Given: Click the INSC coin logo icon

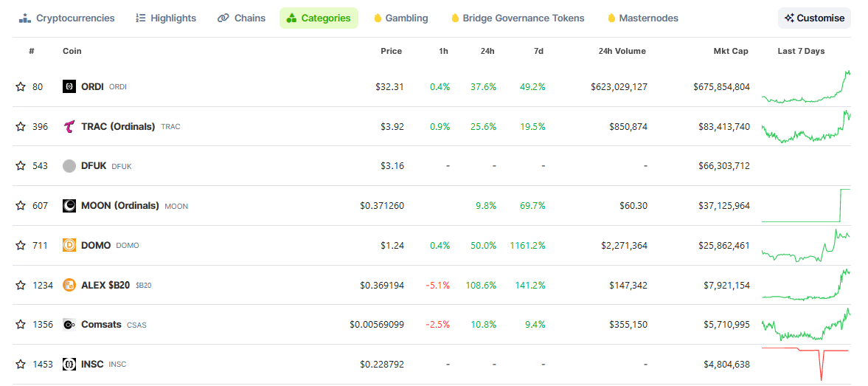Looking at the screenshot, I should (x=69, y=364).
